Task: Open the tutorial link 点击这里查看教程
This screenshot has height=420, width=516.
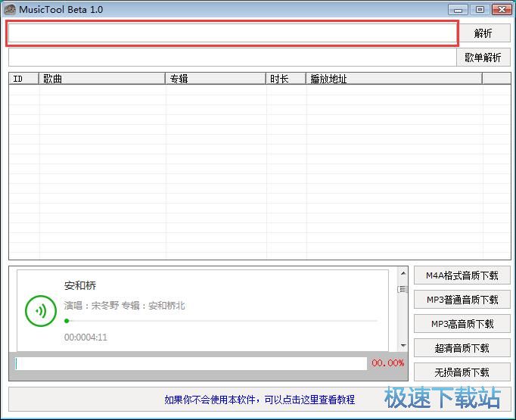Action: [319, 400]
